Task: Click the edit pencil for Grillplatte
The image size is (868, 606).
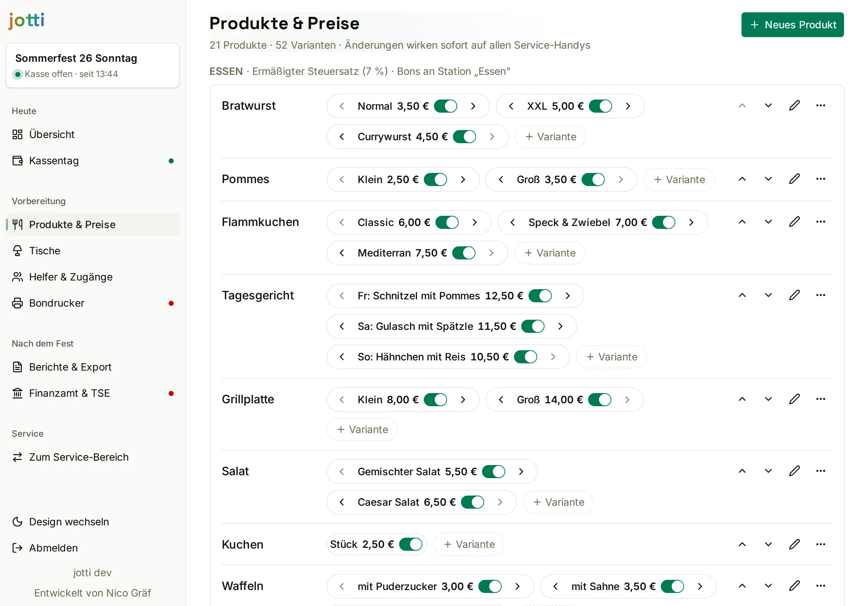Action: (x=794, y=399)
